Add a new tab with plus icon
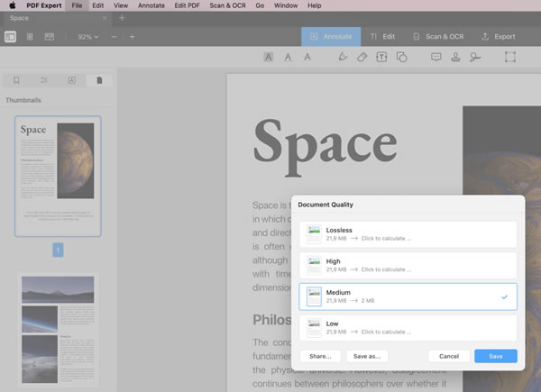Viewport: 541px width, 392px height. point(122,18)
